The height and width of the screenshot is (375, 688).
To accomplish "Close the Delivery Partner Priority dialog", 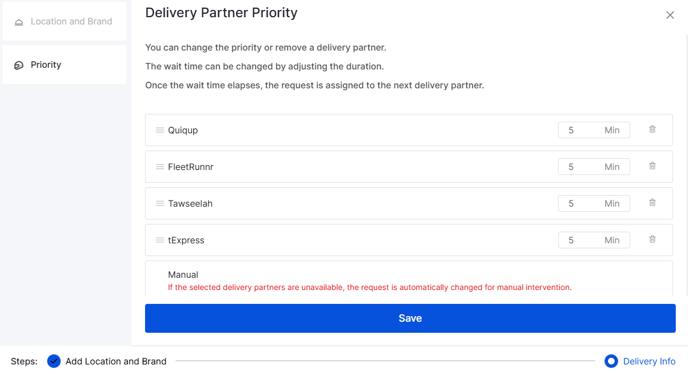I will point(670,15).
